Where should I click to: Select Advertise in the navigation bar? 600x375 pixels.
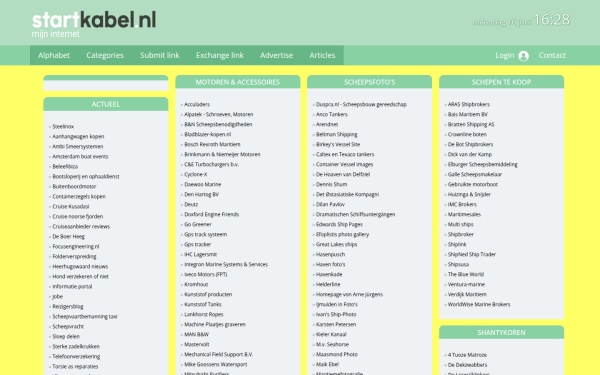tap(276, 55)
